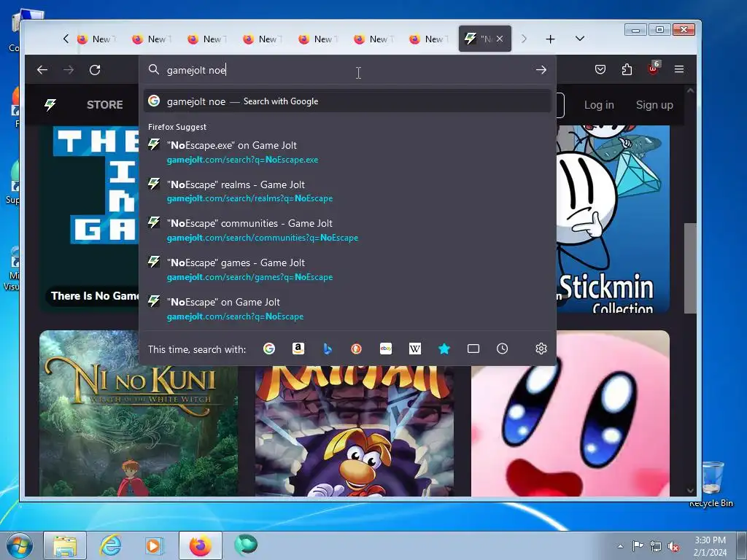
Task: Click the page vertical scrollbar thumb
Action: point(690,268)
